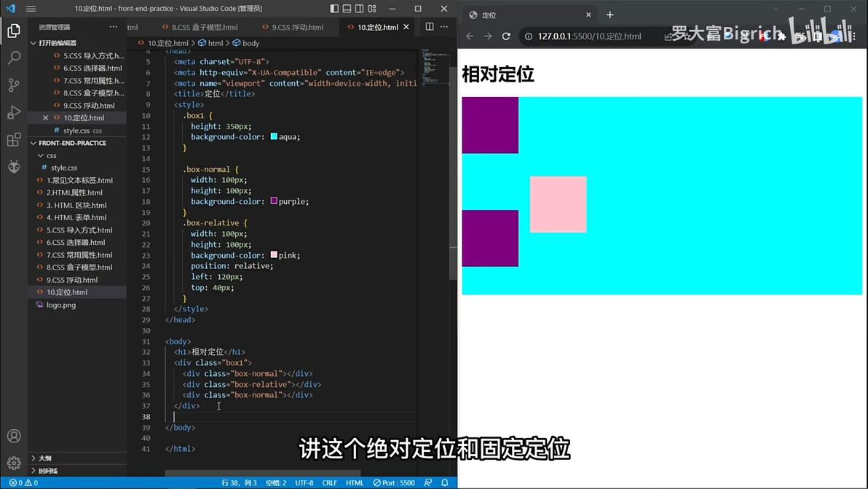Open editor more actions ellipsis
The height and width of the screenshot is (489, 868).
[x=444, y=26]
